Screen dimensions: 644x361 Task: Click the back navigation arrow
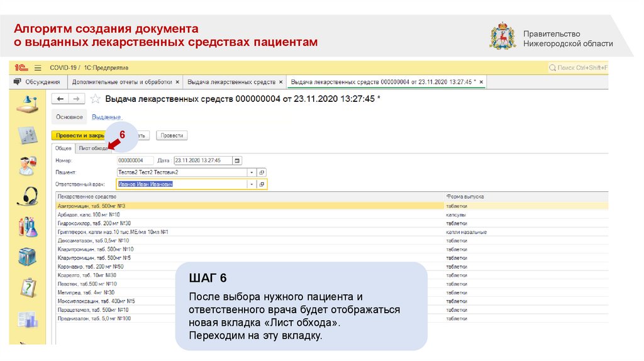tap(61, 99)
